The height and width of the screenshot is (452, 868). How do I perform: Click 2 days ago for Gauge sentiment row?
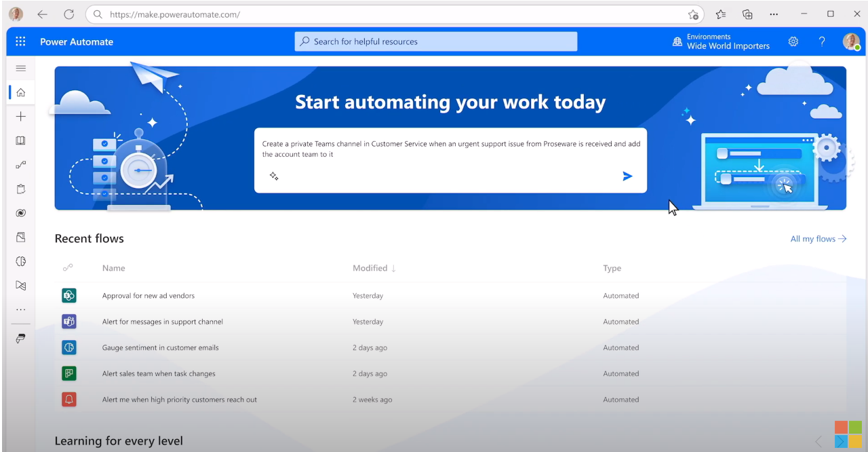coord(370,347)
